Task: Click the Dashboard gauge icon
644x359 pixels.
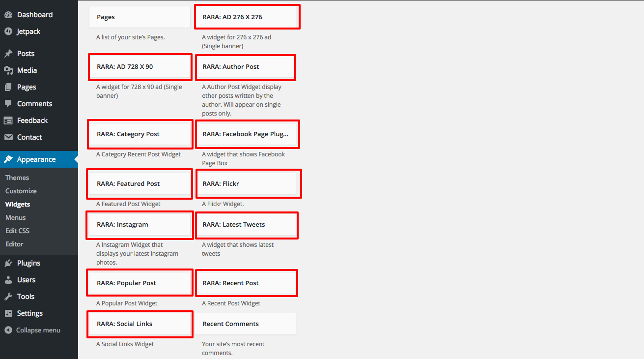Action: tap(8, 15)
